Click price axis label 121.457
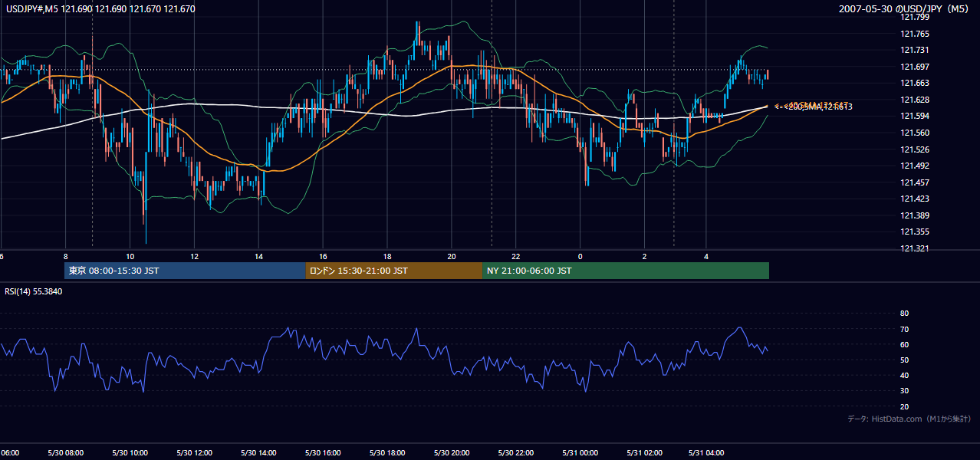This screenshot has width=980, height=460. tap(915, 182)
